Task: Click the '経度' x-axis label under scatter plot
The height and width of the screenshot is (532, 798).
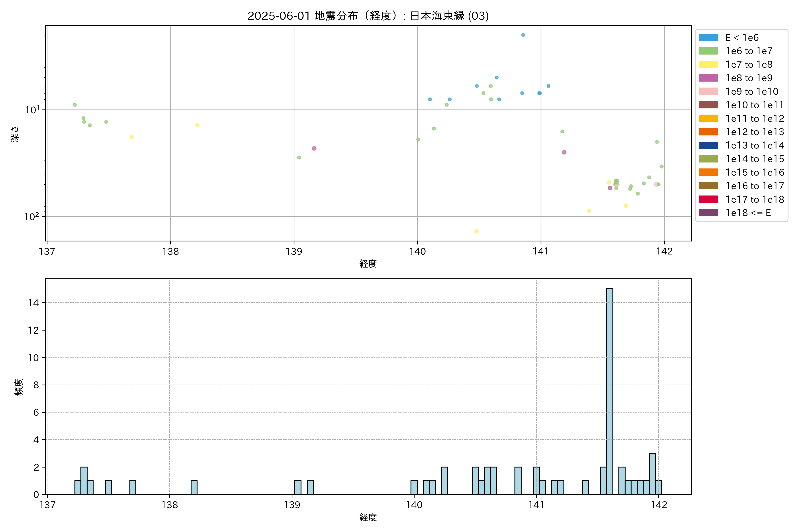Action: 368,264
